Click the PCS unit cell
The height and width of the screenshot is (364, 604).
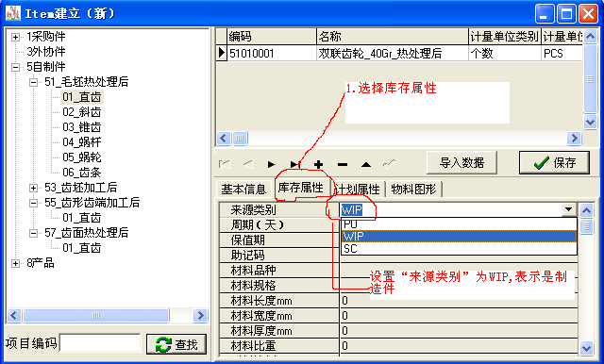coord(562,53)
